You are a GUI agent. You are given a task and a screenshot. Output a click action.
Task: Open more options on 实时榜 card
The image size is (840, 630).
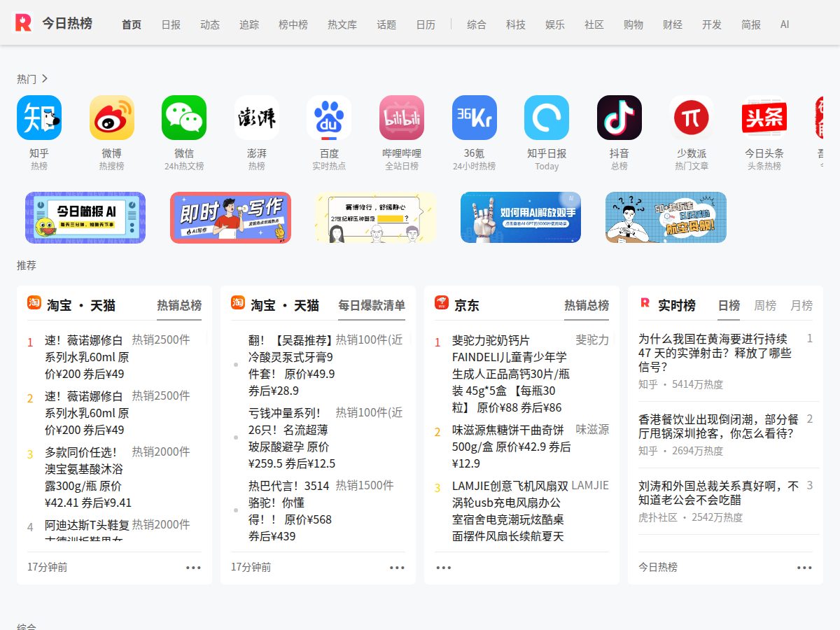[804, 568]
